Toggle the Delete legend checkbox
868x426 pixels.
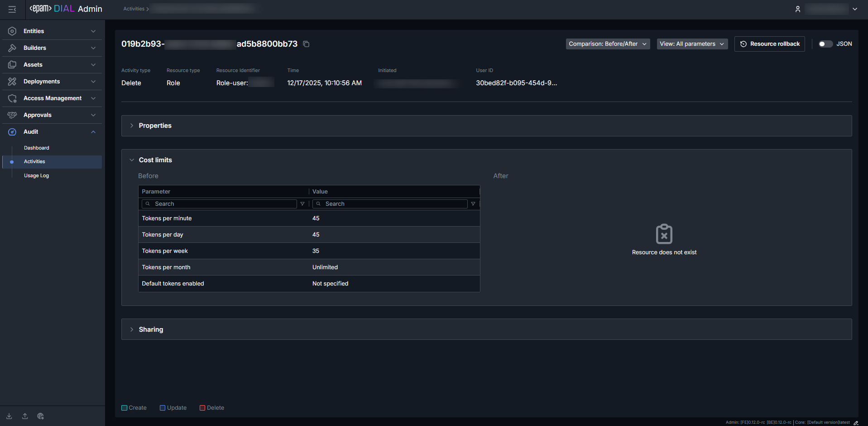pos(202,408)
